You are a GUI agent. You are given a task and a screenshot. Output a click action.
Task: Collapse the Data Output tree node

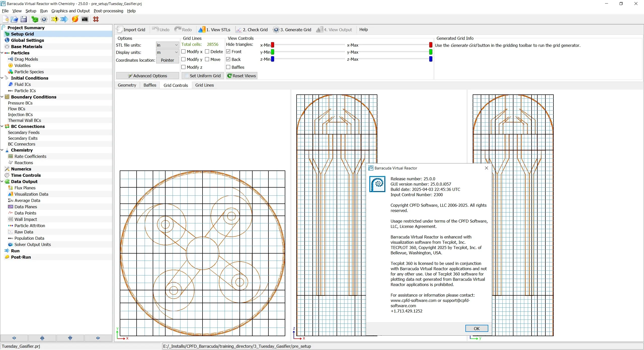2,182
